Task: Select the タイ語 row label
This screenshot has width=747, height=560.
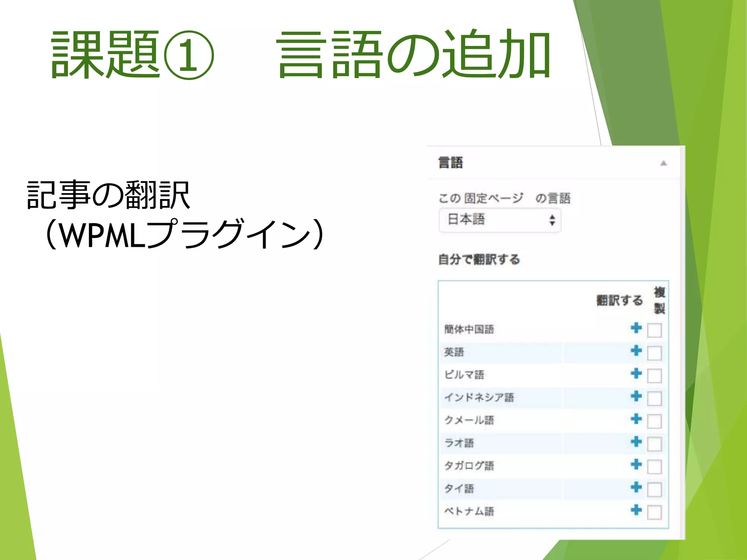Action: tap(459, 488)
